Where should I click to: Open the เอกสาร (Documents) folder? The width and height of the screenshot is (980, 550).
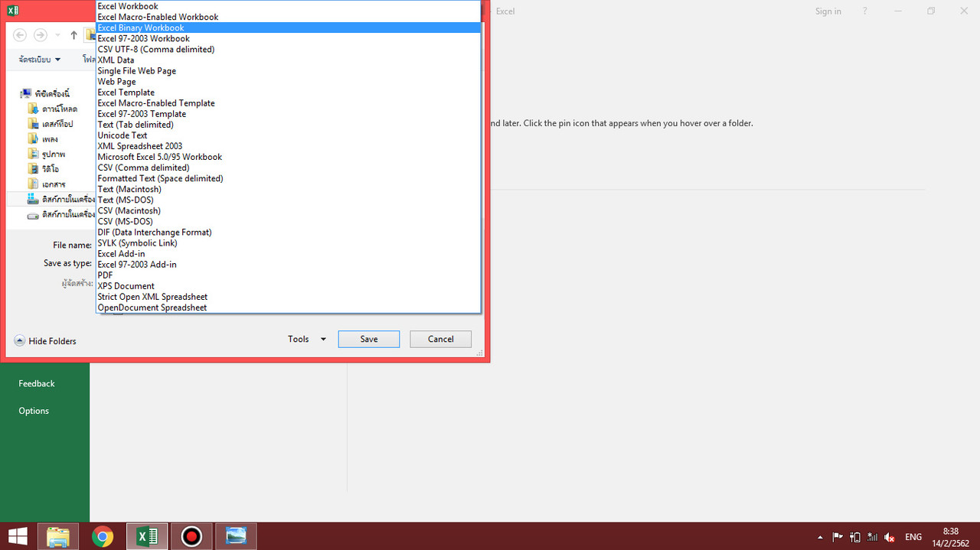pos(47,184)
